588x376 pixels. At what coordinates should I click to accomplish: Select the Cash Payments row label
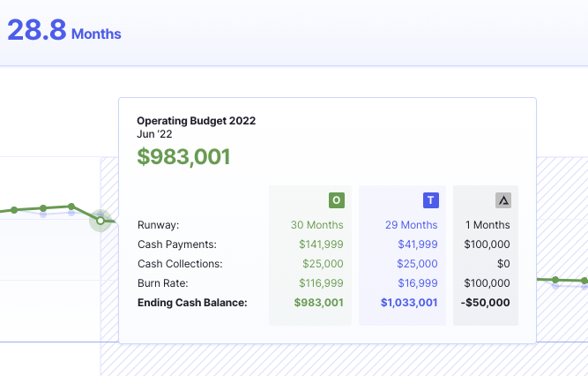[x=176, y=244]
